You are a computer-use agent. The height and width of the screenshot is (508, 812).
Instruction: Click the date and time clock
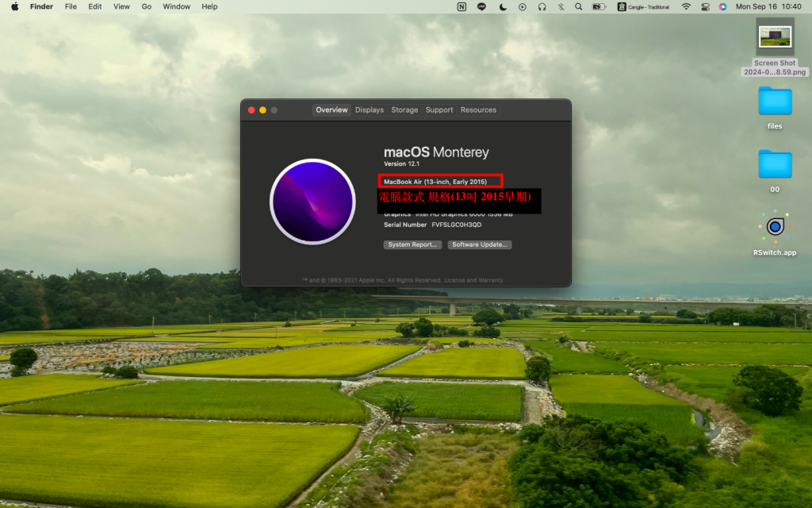click(x=768, y=6)
